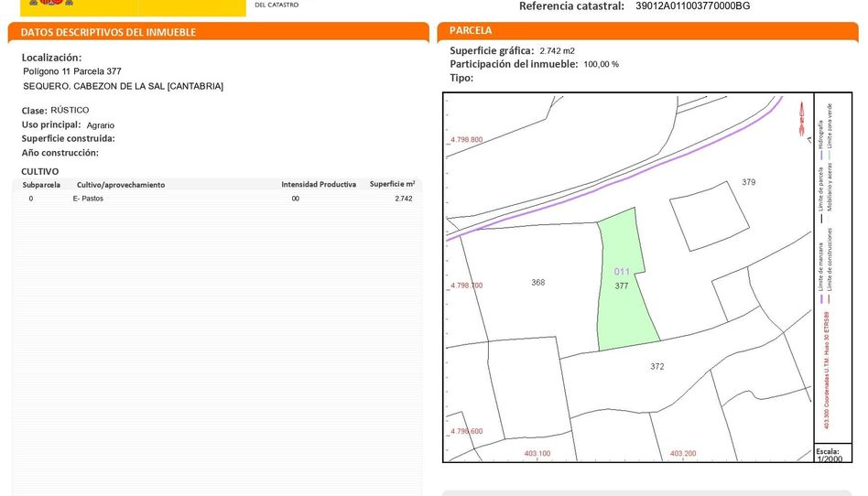868x496 pixels.
Task: Click the purple 011 polygon label
Action: point(622,272)
